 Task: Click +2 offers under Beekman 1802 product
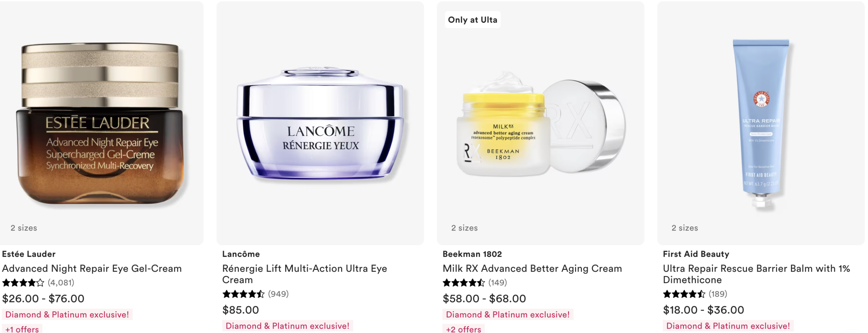(x=463, y=329)
